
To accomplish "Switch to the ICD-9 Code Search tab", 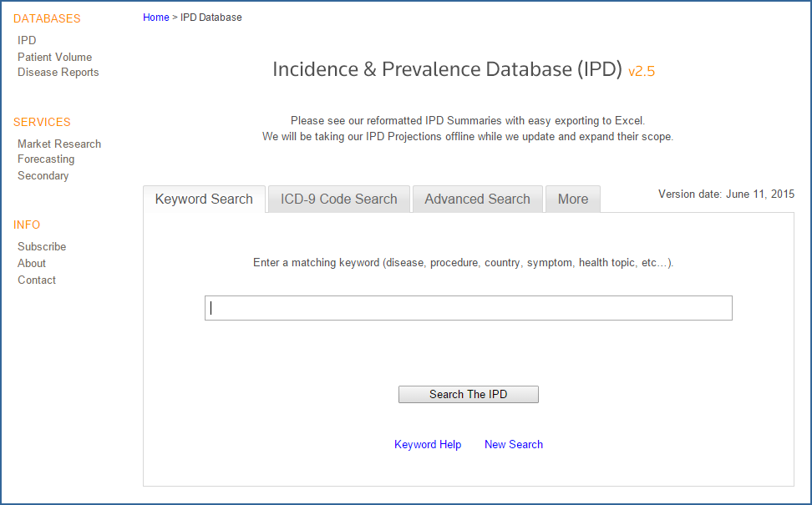I will click(x=338, y=199).
